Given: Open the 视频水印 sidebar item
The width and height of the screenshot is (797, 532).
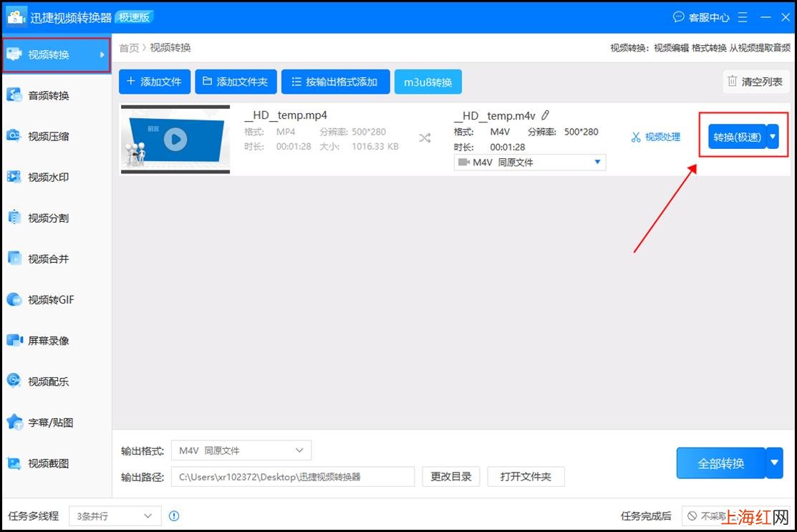Looking at the screenshot, I should click(57, 178).
